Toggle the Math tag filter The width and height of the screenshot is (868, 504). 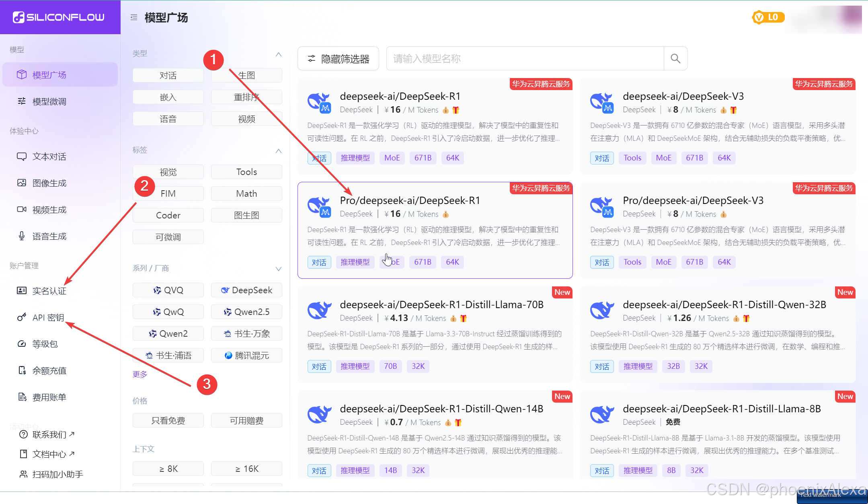(246, 193)
